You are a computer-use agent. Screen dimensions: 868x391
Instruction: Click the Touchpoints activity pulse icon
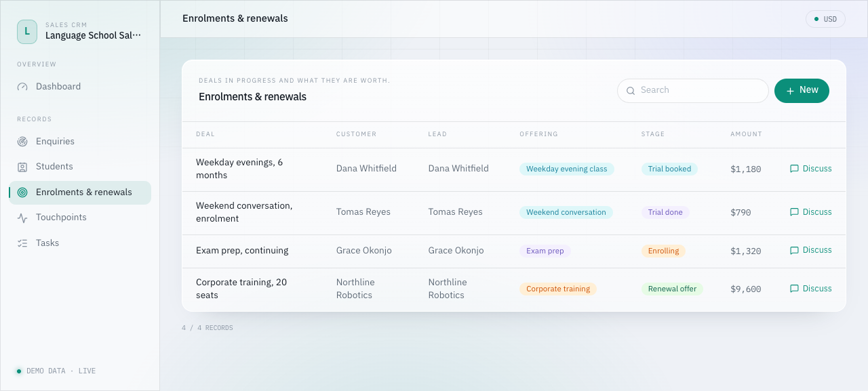(22, 218)
